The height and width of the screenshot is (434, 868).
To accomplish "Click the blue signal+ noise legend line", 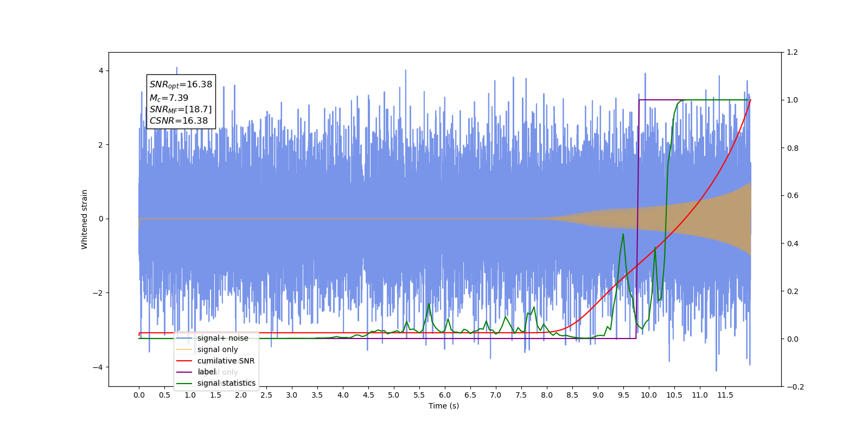I will 184,338.
